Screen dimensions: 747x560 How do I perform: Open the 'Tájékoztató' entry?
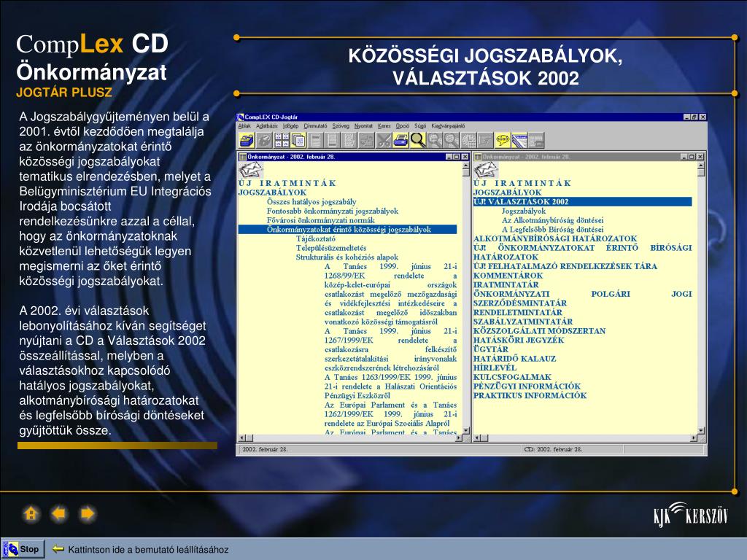click(x=315, y=239)
